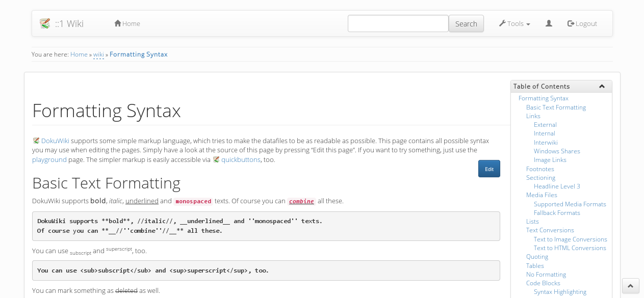Open the Tools dropdown menu
The image size is (644, 298).
click(514, 23)
